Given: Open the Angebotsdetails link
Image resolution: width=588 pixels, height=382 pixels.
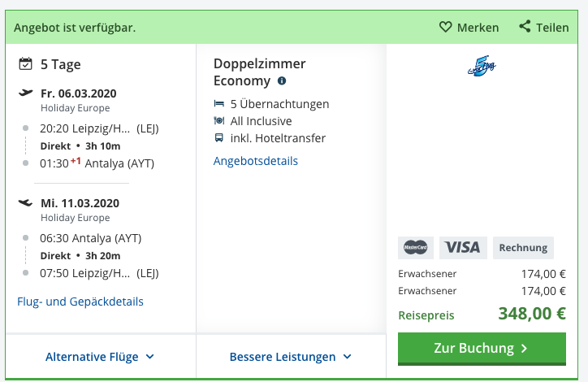Looking at the screenshot, I should pyautogui.click(x=255, y=161).
